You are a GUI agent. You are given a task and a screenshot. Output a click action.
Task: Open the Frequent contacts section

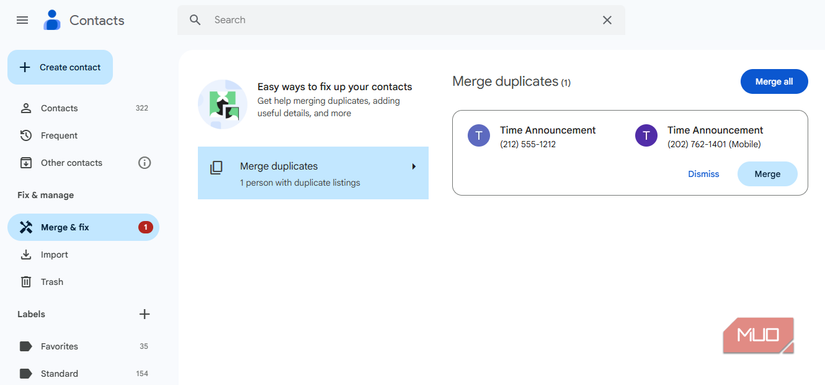point(83,136)
